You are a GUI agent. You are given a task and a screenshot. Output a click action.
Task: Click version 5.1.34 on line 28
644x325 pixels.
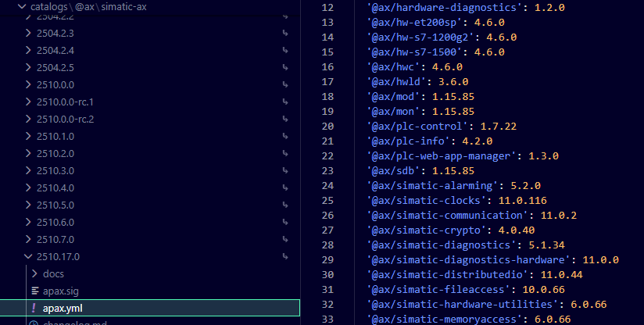click(x=546, y=245)
